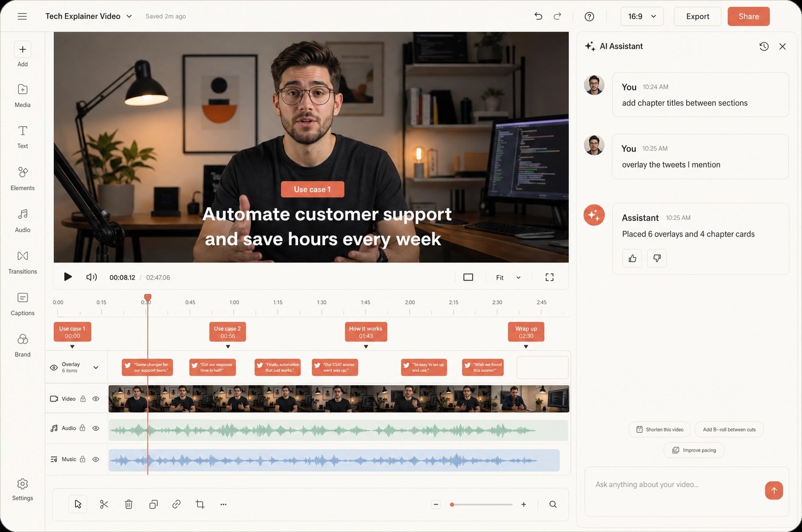Image resolution: width=802 pixels, height=532 pixels.
Task: Toggle Video track visibility eye
Action: pos(96,399)
